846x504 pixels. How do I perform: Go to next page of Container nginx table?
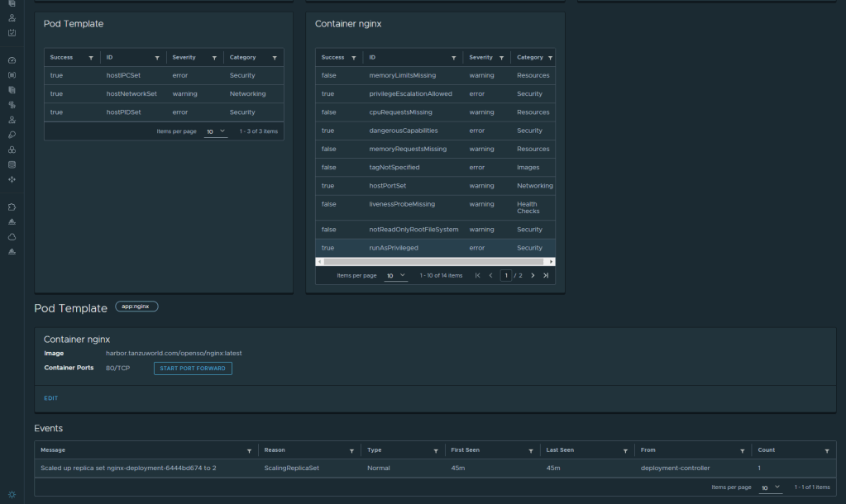click(x=533, y=275)
